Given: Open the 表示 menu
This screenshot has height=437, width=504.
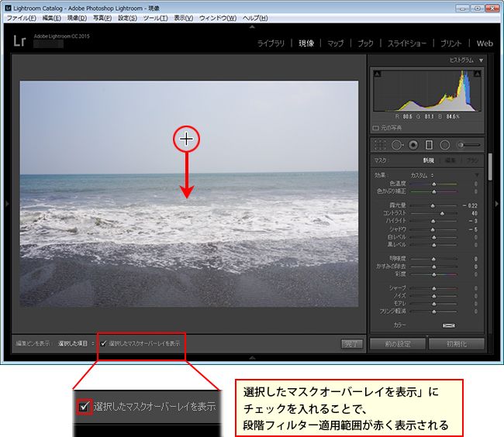Looking at the screenshot, I should coord(184,18).
